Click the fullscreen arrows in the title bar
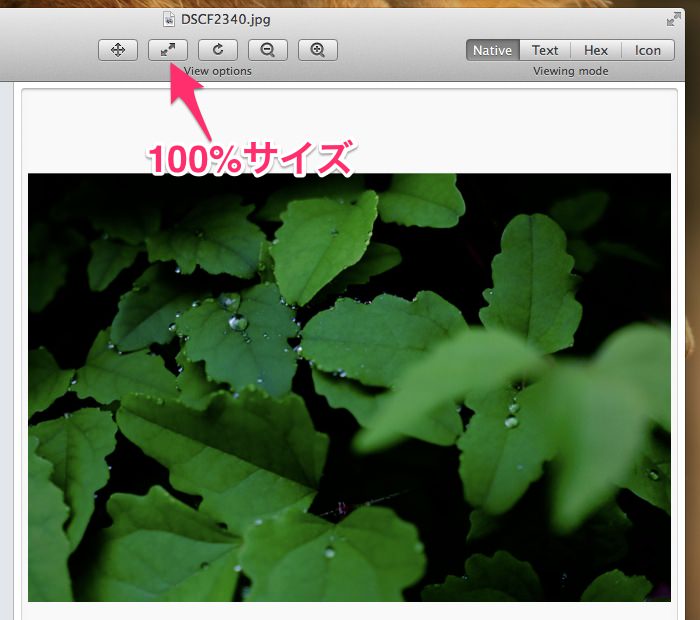Viewport: 700px width, 620px height. (673, 20)
